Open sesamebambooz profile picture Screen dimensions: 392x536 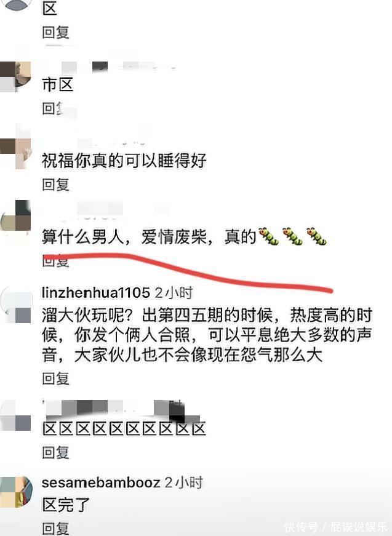pyautogui.click(x=16, y=492)
